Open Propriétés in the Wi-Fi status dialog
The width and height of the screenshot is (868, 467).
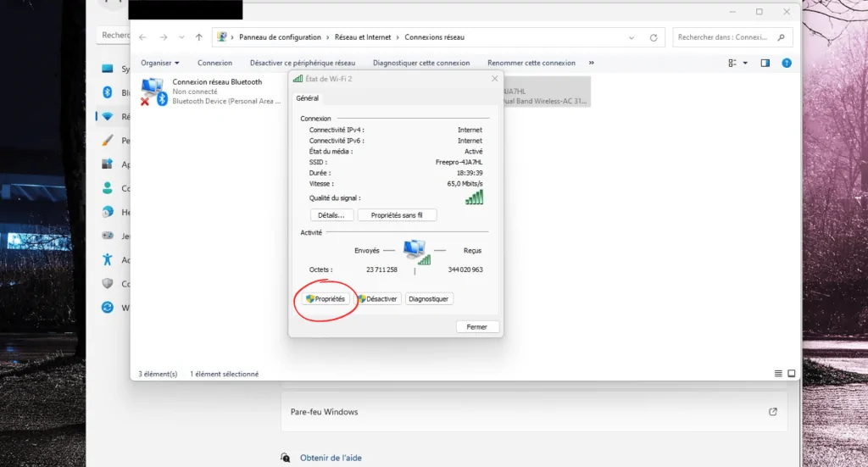click(x=325, y=299)
